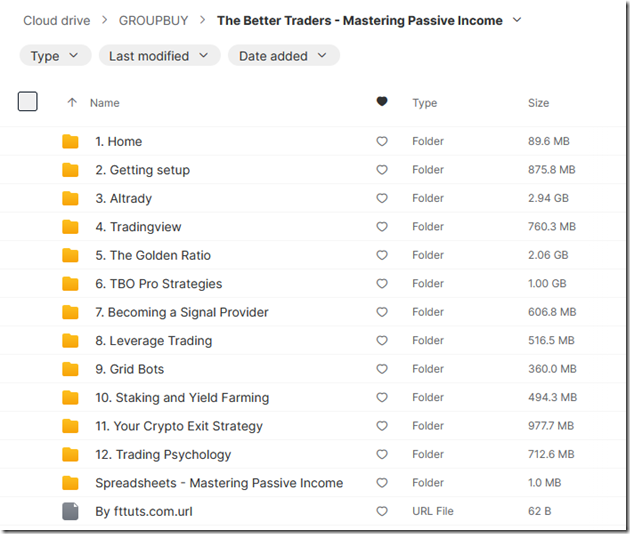Open the Date added filter dropdown
Image resolution: width=630 pixels, height=534 pixels.
[x=284, y=55]
